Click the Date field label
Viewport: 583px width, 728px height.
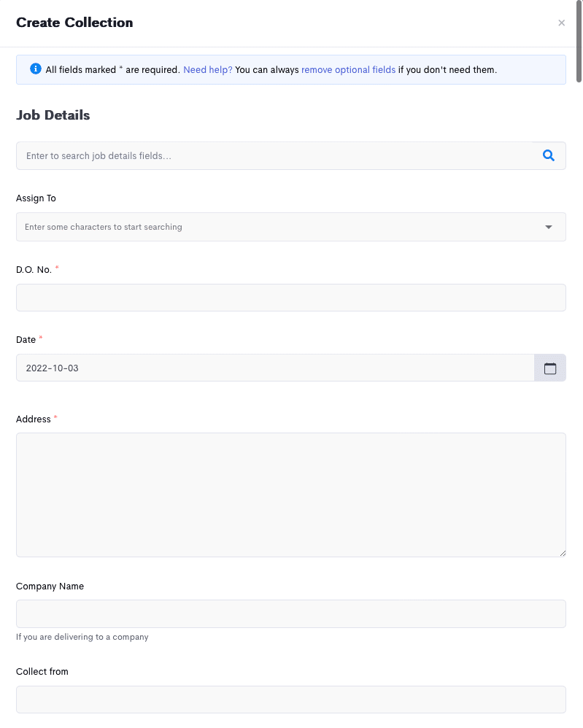click(26, 339)
